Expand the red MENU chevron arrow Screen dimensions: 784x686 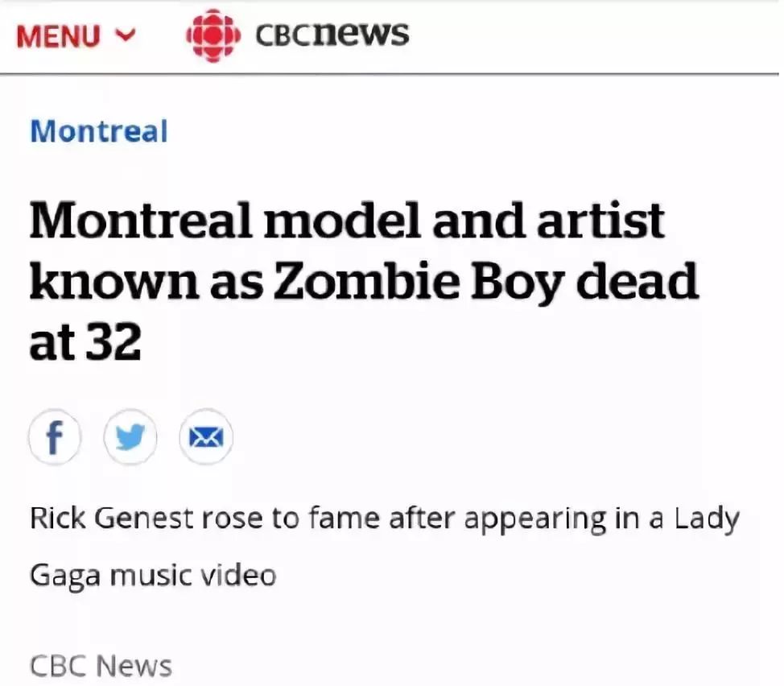point(126,35)
